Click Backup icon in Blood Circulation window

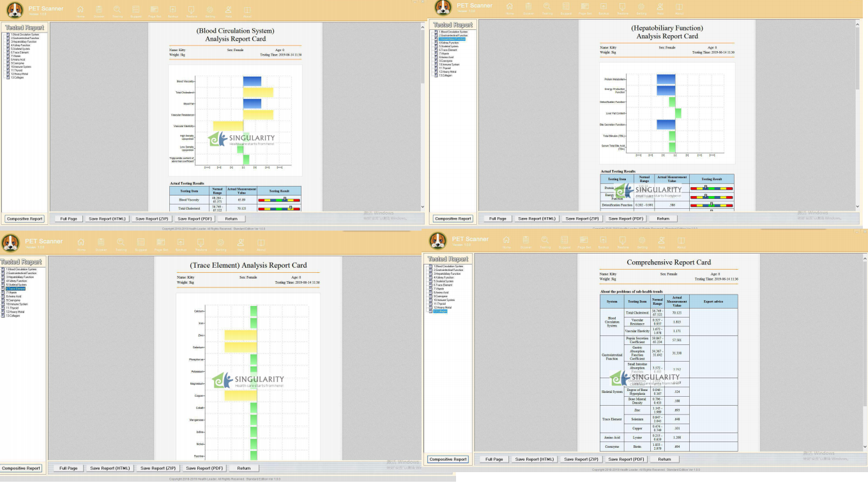173,10
